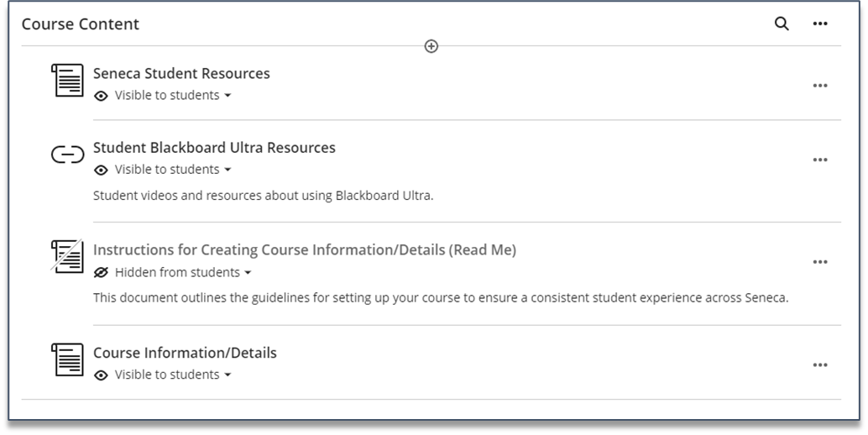
Task: Click the plus icon to add content
Action: pyautogui.click(x=431, y=46)
